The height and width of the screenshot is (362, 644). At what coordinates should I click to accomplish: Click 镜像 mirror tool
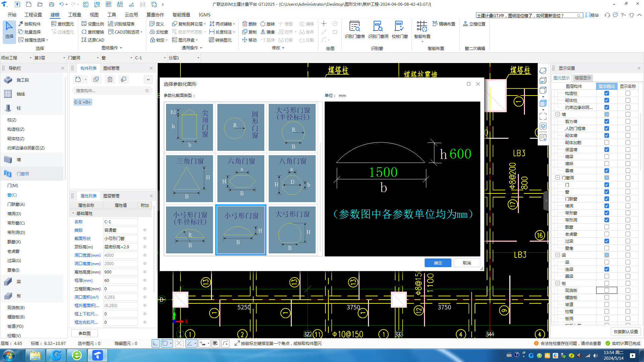click(268, 32)
